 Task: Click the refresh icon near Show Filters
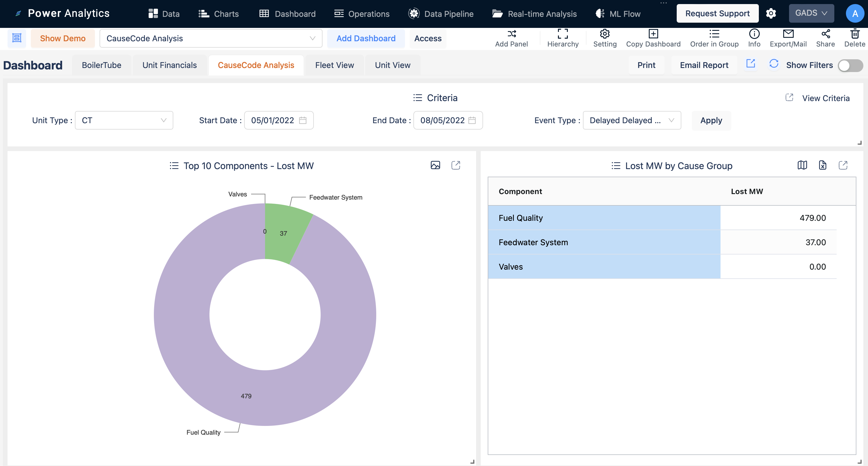(774, 64)
